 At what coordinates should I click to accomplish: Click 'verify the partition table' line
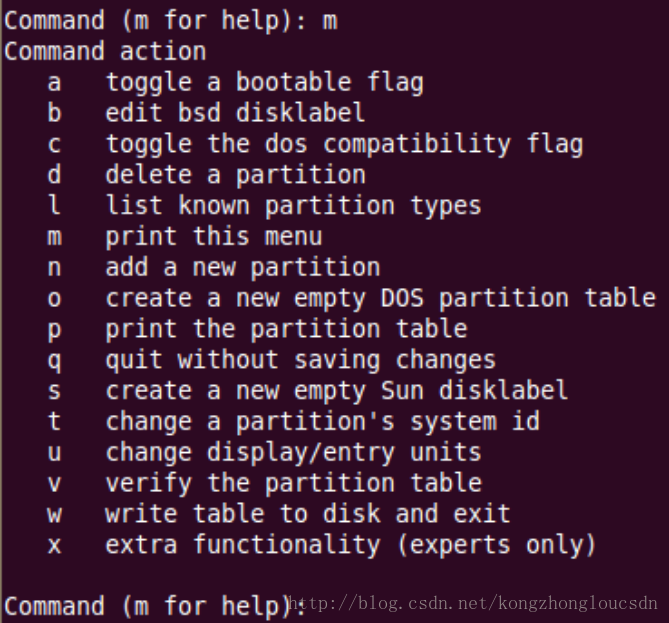point(265,483)
